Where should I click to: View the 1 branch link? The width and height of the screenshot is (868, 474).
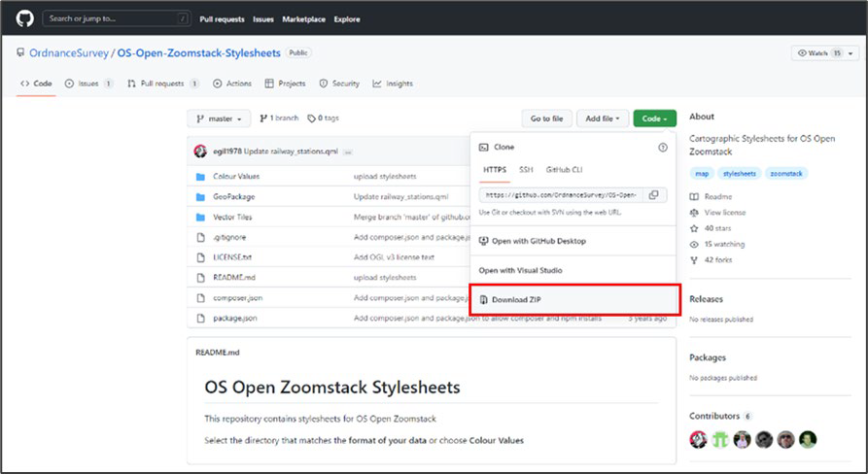point(279,118)
